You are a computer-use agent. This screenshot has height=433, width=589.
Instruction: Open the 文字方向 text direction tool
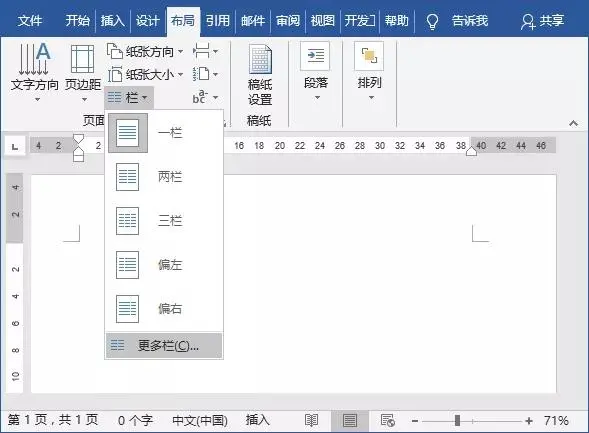(34, 71)
